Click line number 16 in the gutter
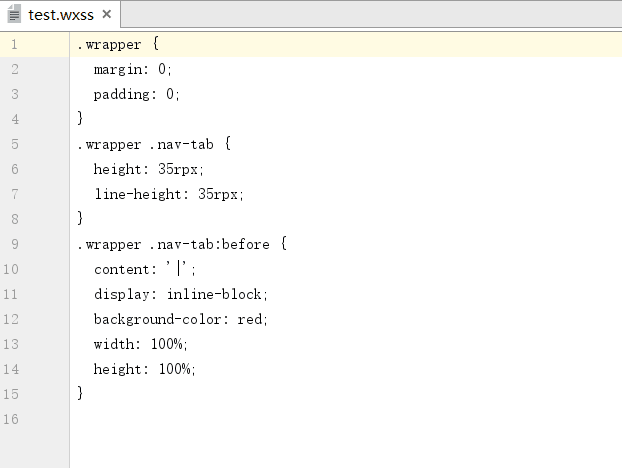Screen dimensions: 622x468 click(12, 418)
